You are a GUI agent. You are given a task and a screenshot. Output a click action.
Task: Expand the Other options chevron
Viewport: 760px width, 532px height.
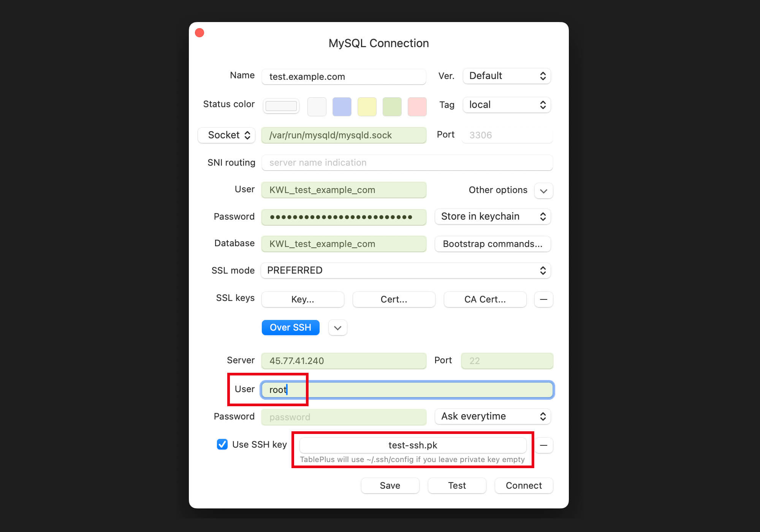click(543, 191)
